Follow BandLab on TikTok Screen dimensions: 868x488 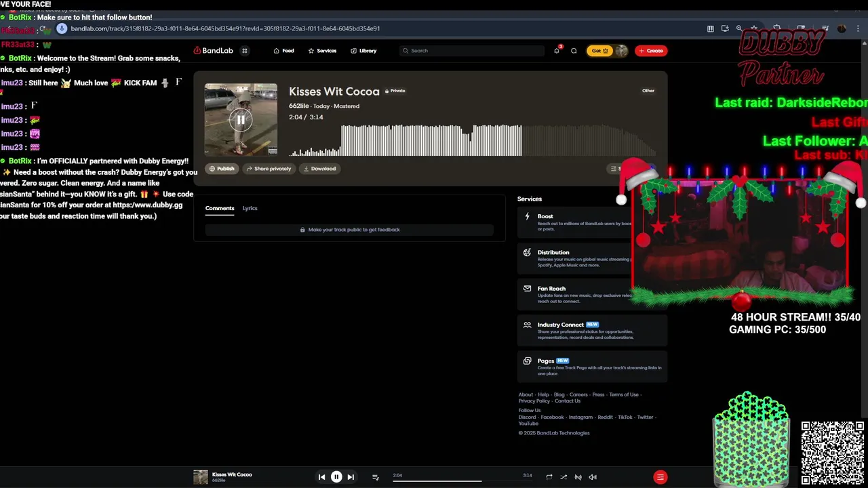coord(625,418)
